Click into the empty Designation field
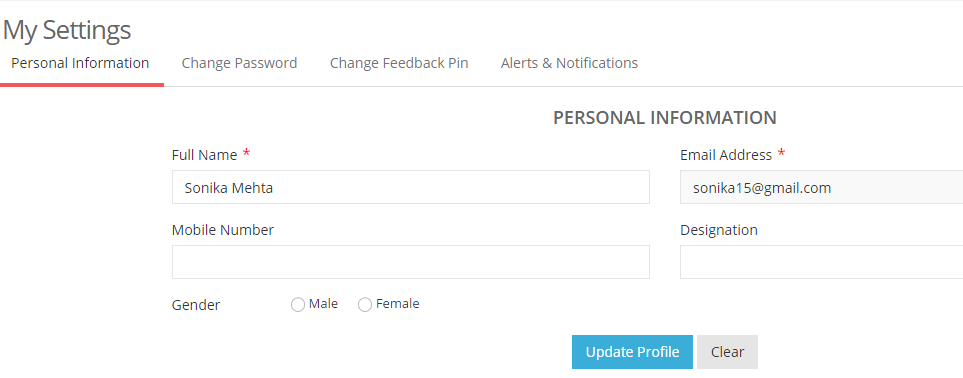963x378 pixels. coord(822,262)
